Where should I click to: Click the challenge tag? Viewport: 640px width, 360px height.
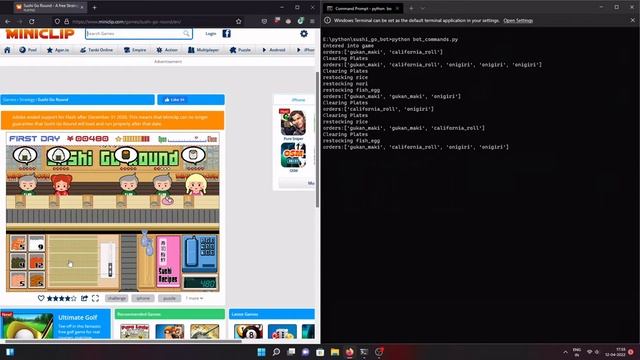(117, 298)
